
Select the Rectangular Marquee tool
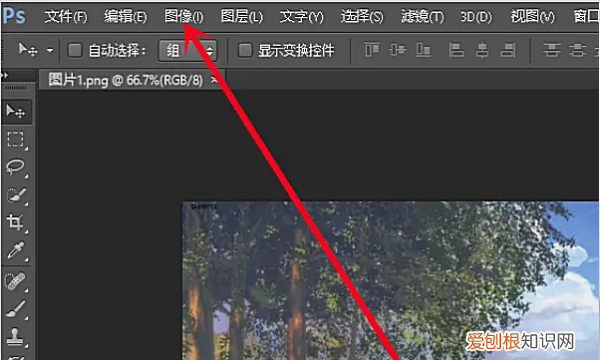click(16, 140)
